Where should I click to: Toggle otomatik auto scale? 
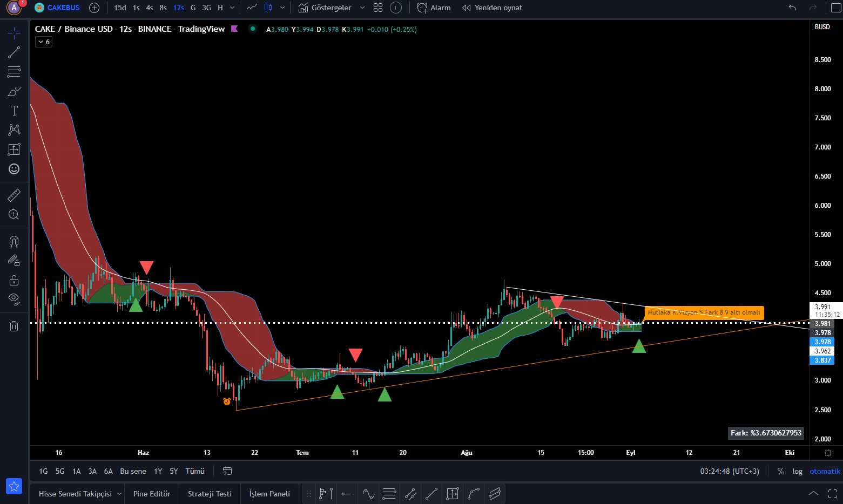coord(825,471)
